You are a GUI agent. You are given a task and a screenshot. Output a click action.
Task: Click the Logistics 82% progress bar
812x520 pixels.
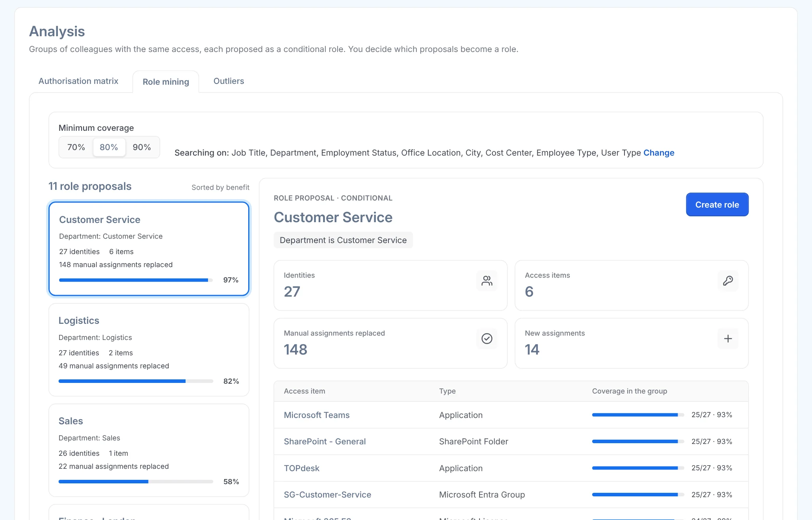pos(136,381)
